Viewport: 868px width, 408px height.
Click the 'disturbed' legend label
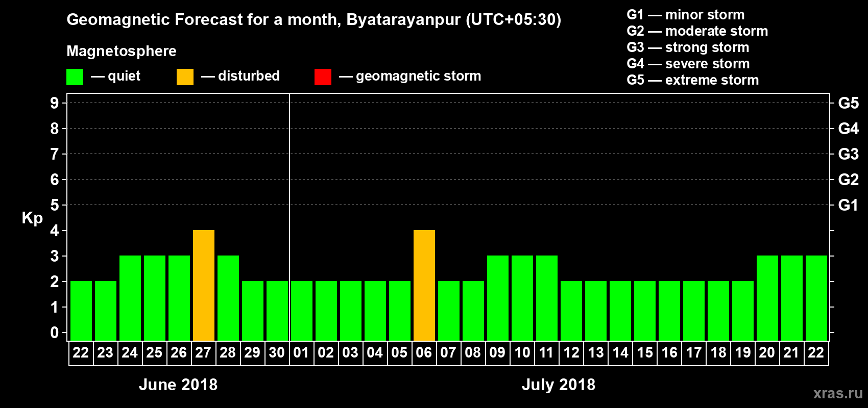click(x=249, y=76)
